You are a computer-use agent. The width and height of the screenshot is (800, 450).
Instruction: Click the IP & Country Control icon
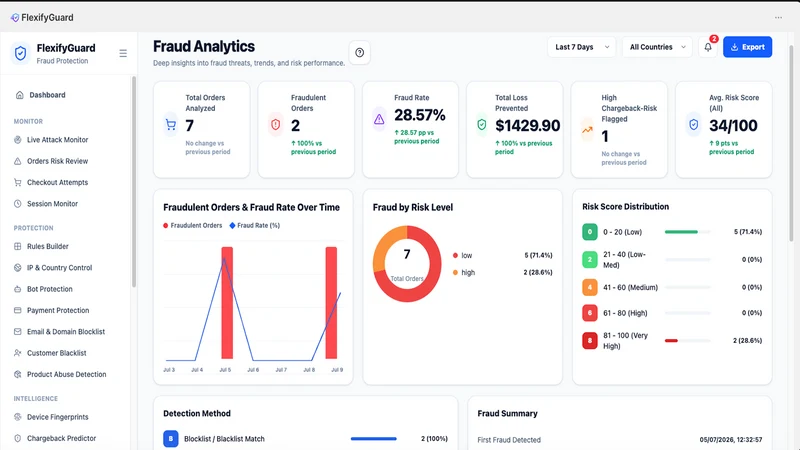(17, 268)
